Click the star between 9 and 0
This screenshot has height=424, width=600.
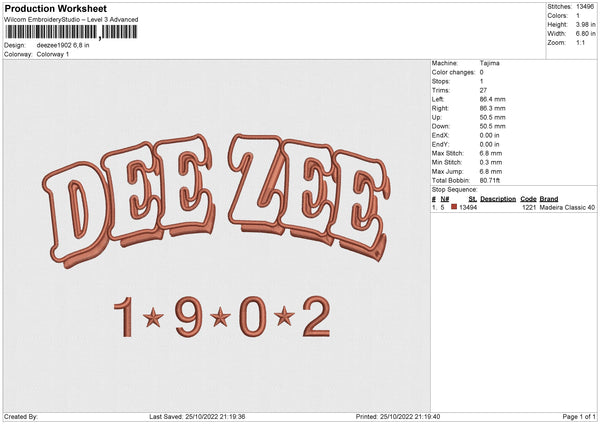coord(220,317)
